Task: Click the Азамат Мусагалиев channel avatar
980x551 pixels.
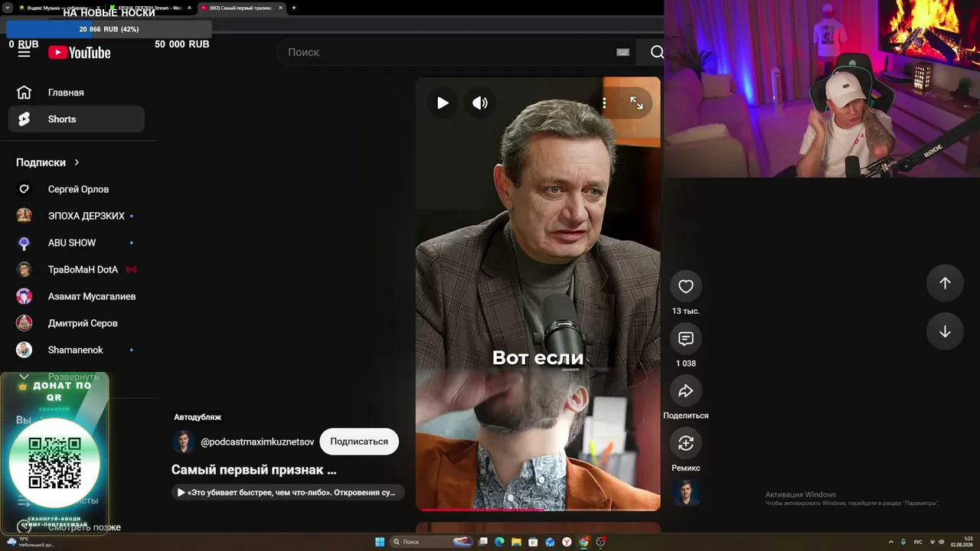Action: (24, 296)
